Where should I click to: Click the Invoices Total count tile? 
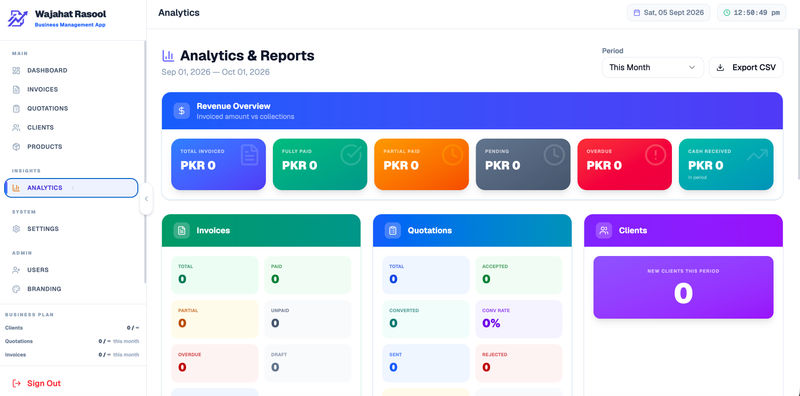pyautogui.click(x=215, y=275)
